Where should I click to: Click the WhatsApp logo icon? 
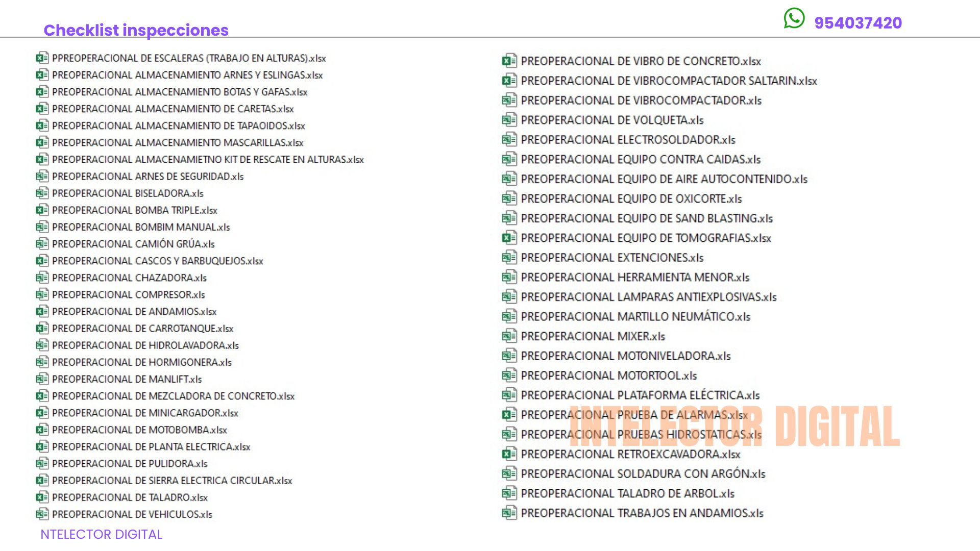tap(794, 18)
